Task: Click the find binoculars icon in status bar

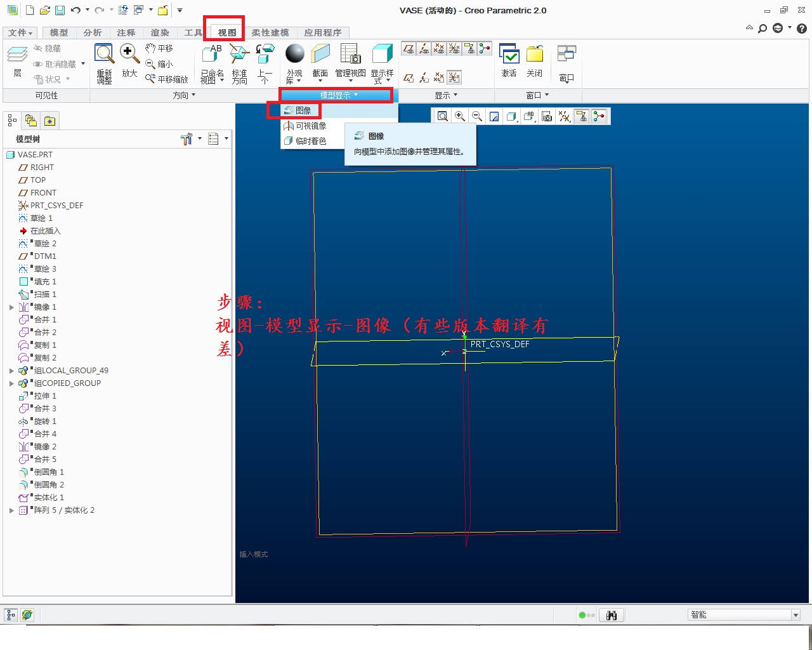Action: click(612, 615)
